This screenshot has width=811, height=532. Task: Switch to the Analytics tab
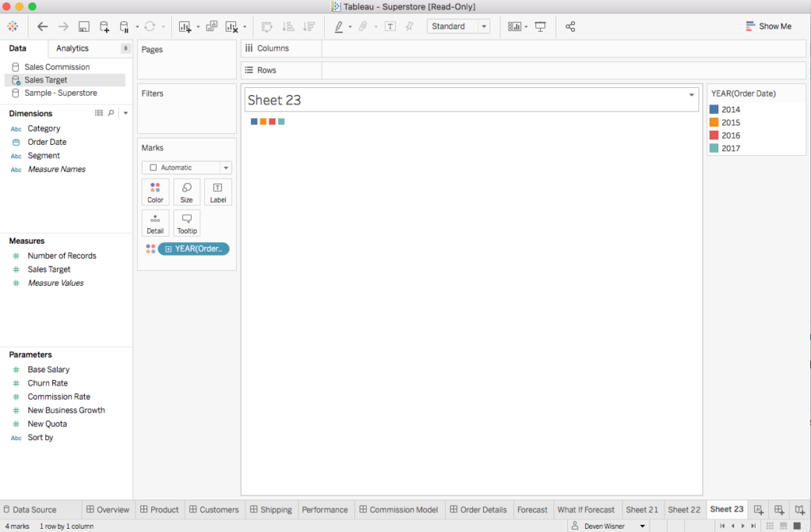point(72,48)
